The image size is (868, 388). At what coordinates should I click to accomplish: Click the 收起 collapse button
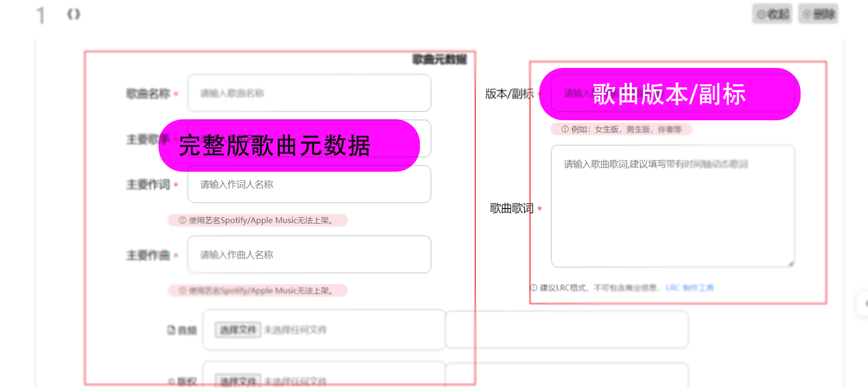[772, 14]
